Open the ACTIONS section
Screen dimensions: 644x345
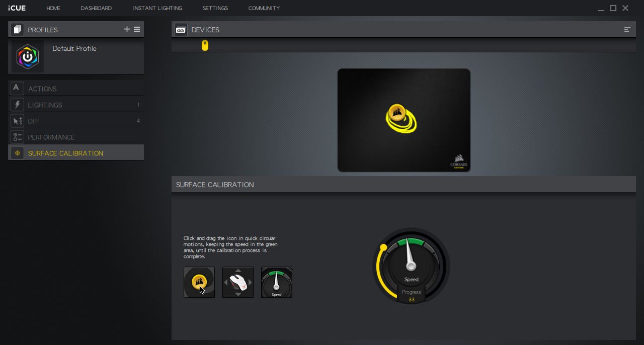point(76,89)
